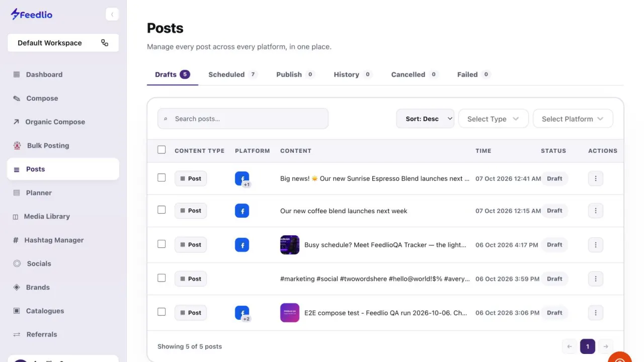Open the Default Workspace selector
The width and height of the screenshot is (644, 362).
(63, 43)
